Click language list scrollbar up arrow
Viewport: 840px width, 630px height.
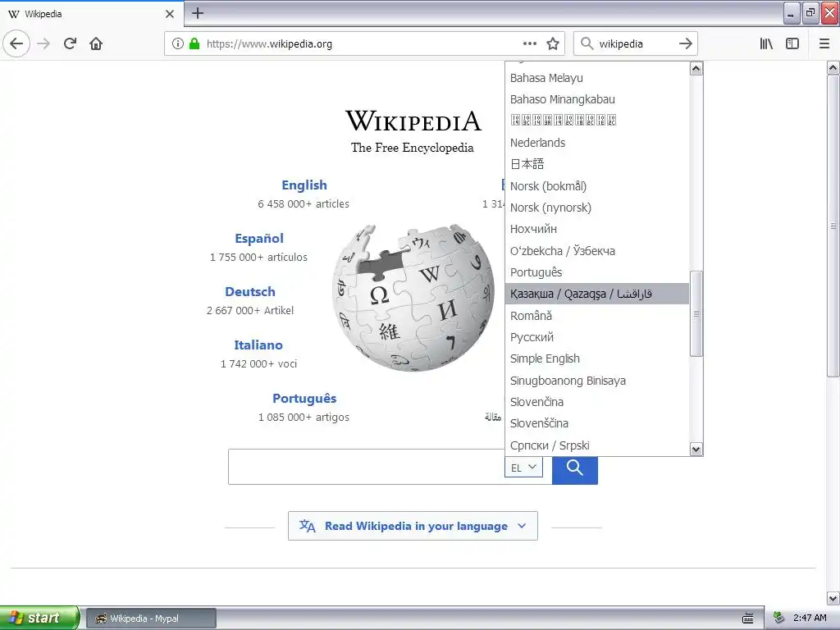pos(696,69)
